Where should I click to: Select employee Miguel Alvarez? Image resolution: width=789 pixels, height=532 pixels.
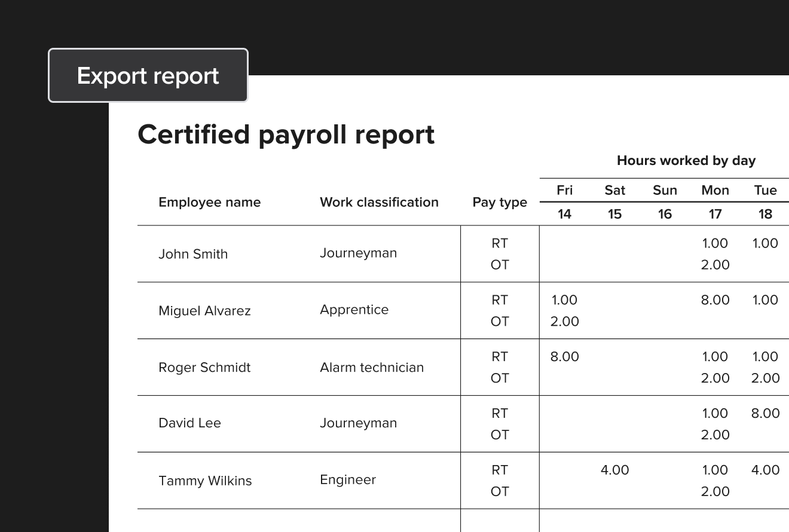coord(204,311)
